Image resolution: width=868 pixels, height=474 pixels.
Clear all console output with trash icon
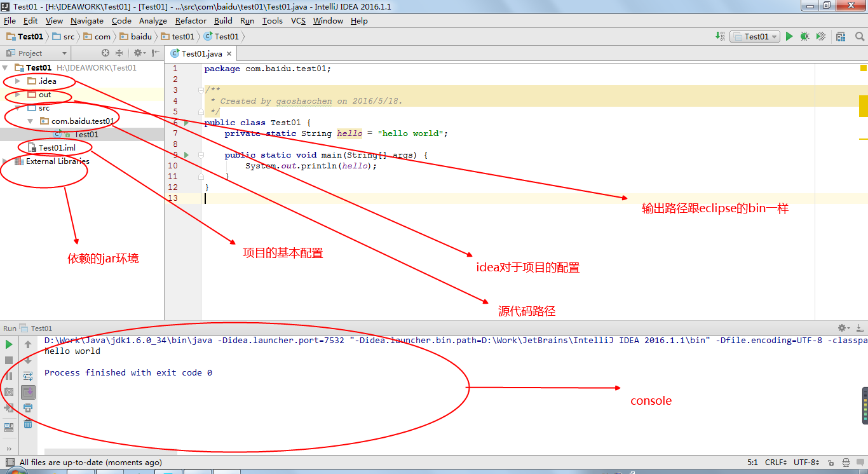(x=28, y=424)
